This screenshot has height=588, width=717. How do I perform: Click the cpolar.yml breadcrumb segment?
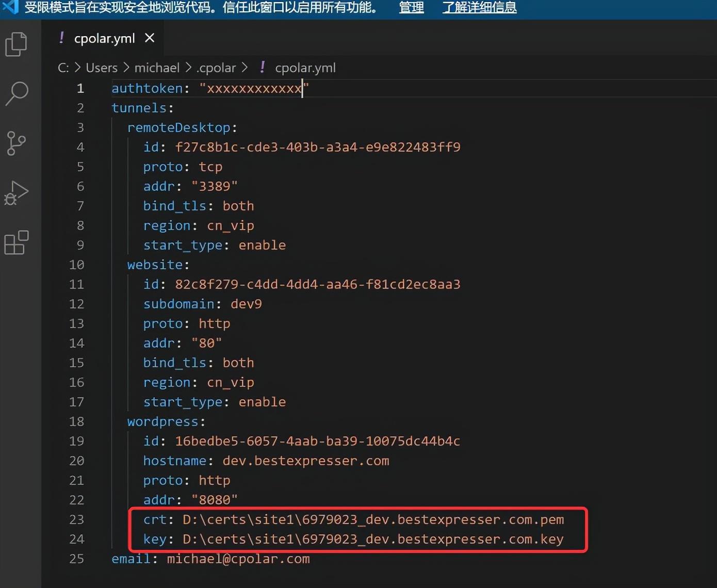click(305, 68)
